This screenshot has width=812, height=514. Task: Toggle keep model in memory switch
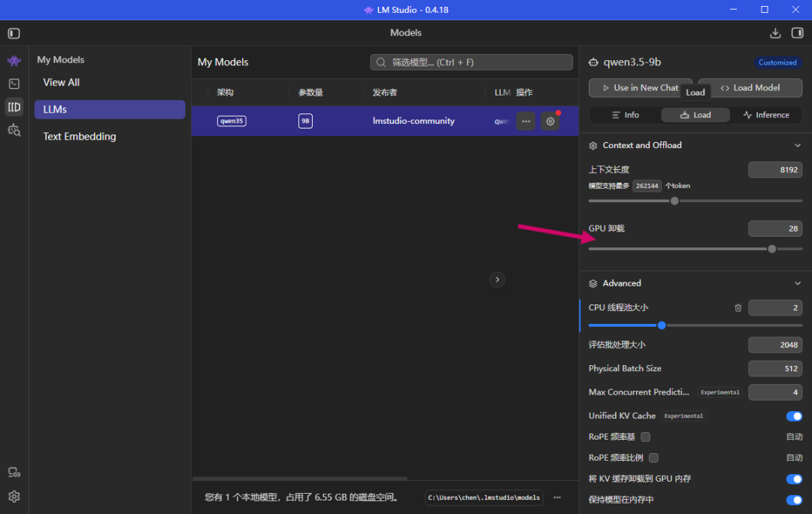click(794, 500)
